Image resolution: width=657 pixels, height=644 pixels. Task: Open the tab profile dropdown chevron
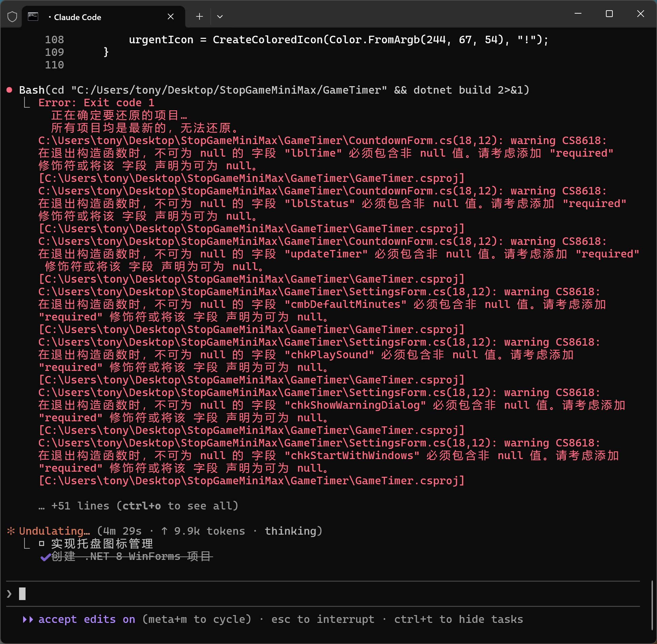pyautogui.click(x=220, y=16)
